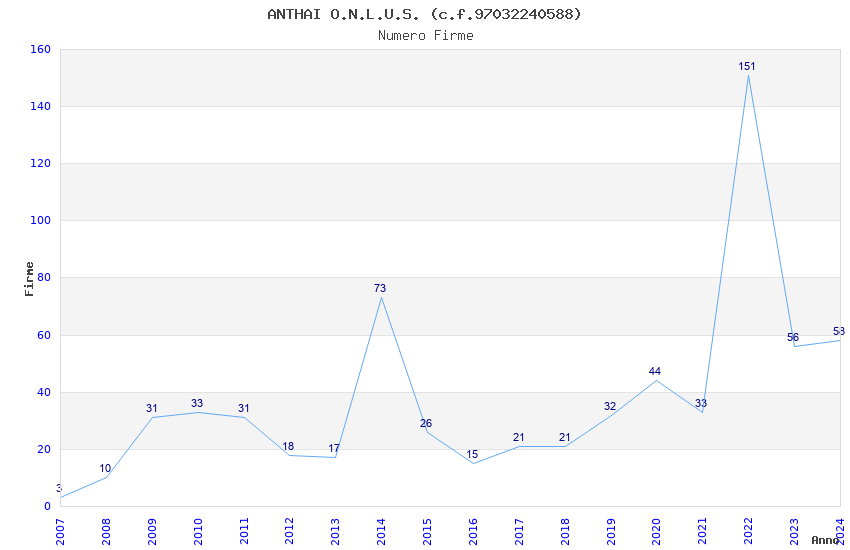Image resolution: width=850 pixels, height=550 pixels.
Task: Click the data label 18 for 2012
Action: (x=288, y=447)
